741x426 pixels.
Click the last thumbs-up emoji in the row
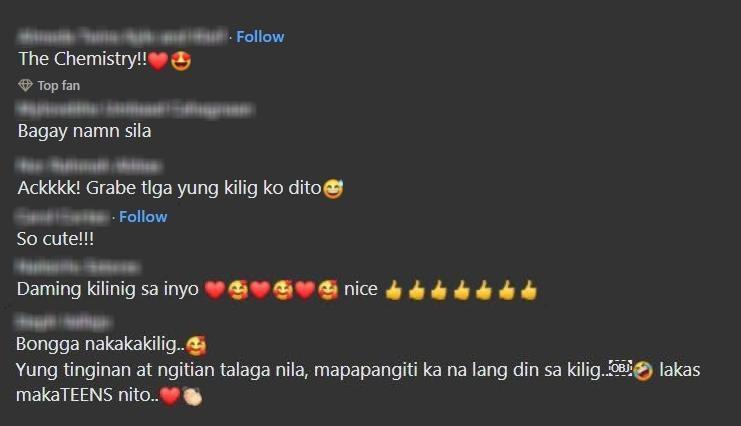tap(529, 290)
